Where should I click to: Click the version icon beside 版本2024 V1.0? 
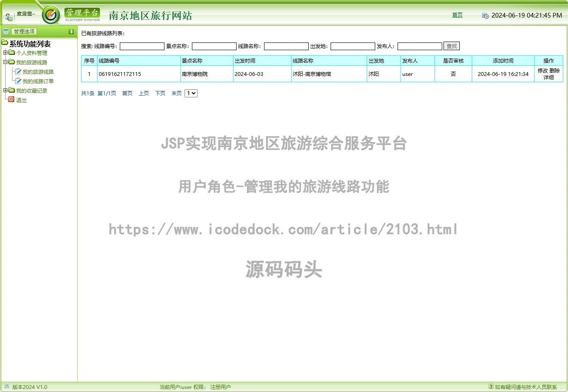[6, 386]
